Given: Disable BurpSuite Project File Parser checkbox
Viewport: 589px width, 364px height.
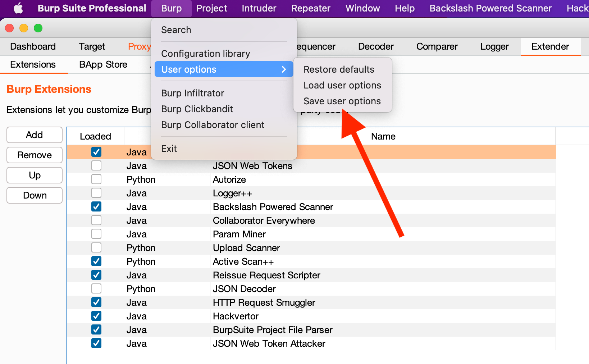Looking at the screenshot, I should tap(96, 329).
